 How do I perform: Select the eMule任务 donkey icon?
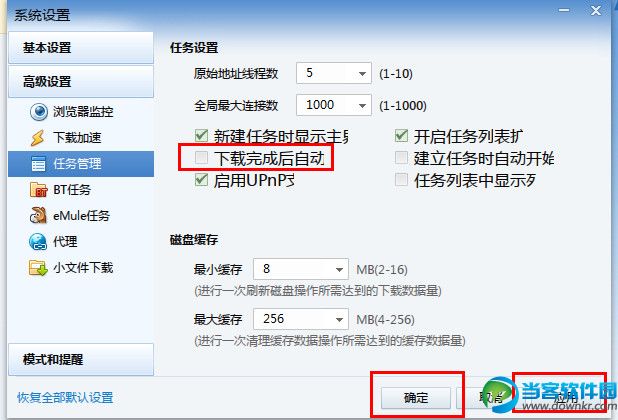38,216
